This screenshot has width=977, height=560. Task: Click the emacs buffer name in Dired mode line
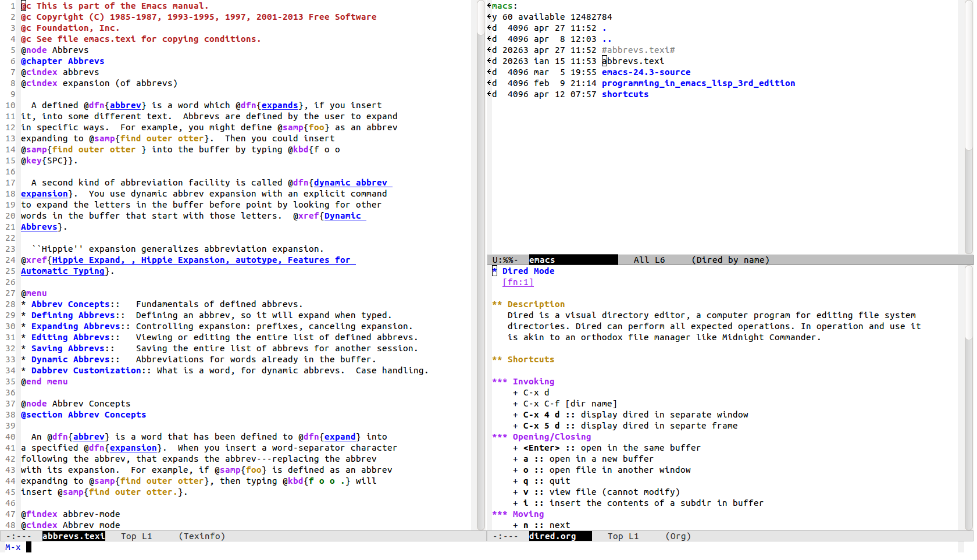pos(542,260)
